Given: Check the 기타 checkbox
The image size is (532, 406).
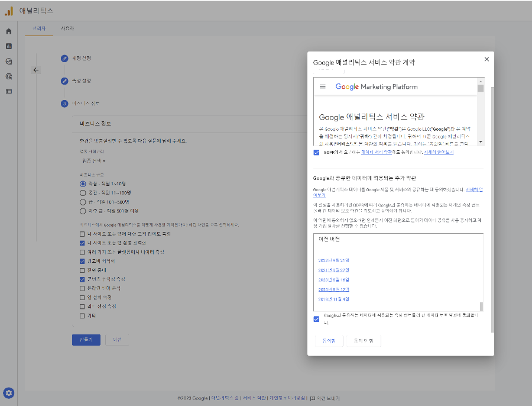Looking at the screenshot, I should click(x=82, y=316).
